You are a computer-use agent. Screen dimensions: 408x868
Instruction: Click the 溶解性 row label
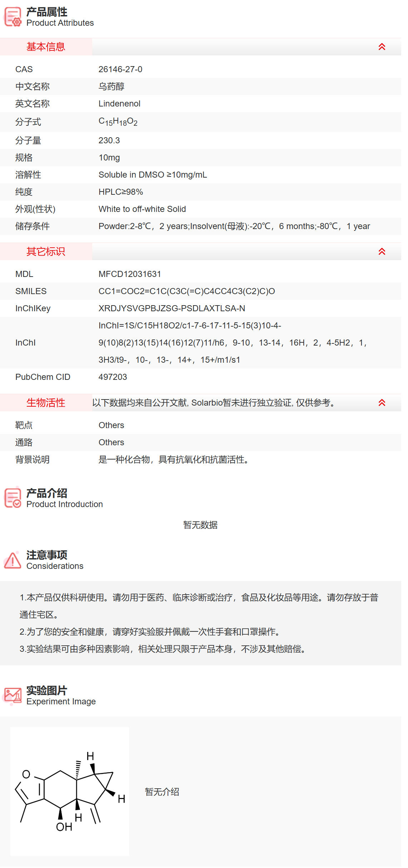pos(28,175)
